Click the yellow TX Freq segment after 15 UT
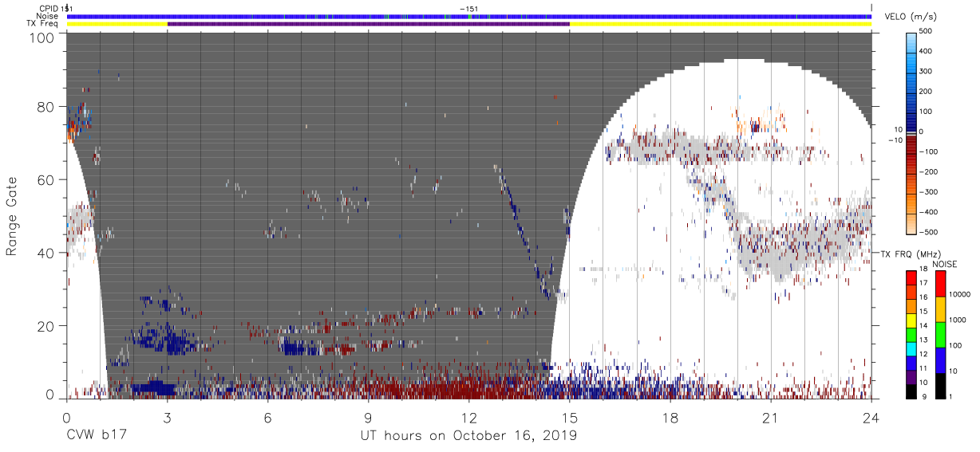This screenshot has height=452, width=980. [721, 24]
